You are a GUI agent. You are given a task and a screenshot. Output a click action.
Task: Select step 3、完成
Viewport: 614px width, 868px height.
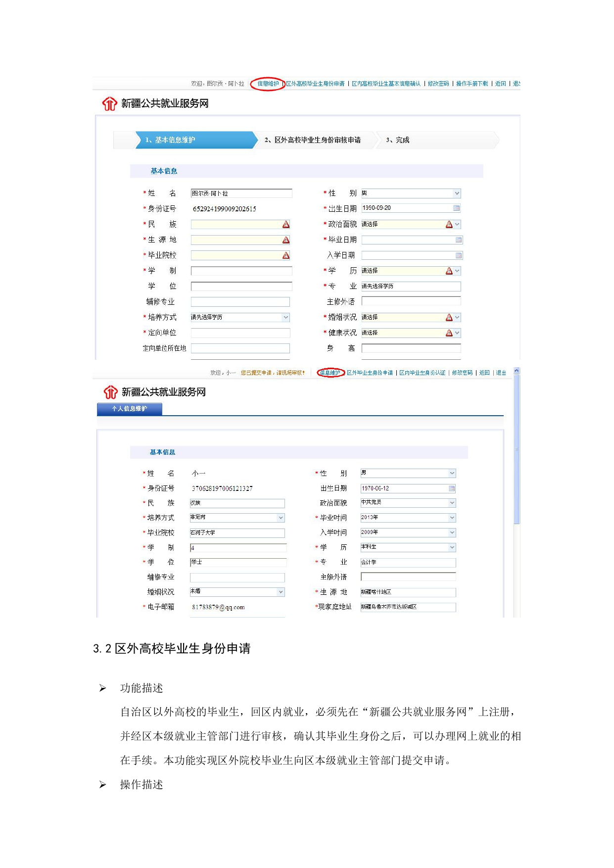(x=398, y=140)
